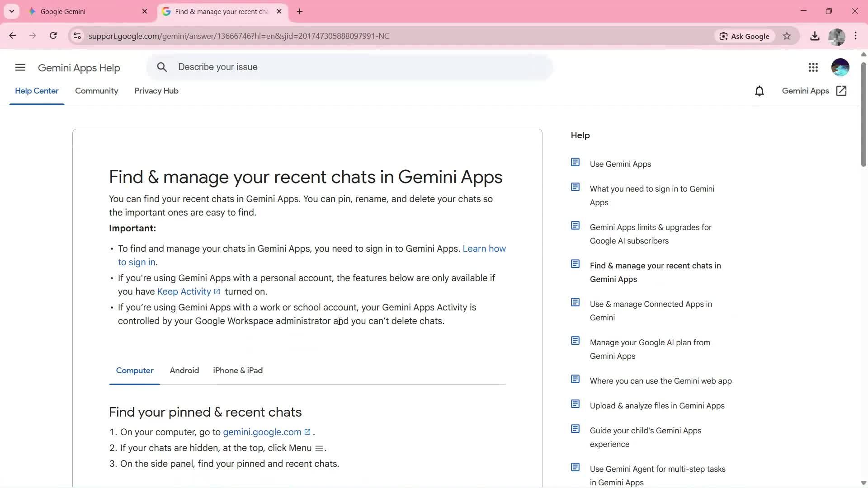The width and height of the screenshot is (868, 488).
Task: Open the tab search dropdown chevron
Action: point(11,11)
